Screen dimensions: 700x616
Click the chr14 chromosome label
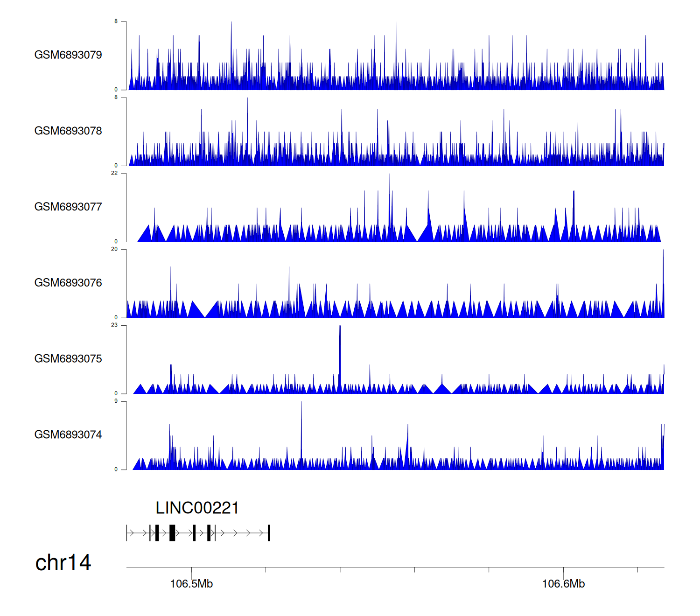coord(63,563)
